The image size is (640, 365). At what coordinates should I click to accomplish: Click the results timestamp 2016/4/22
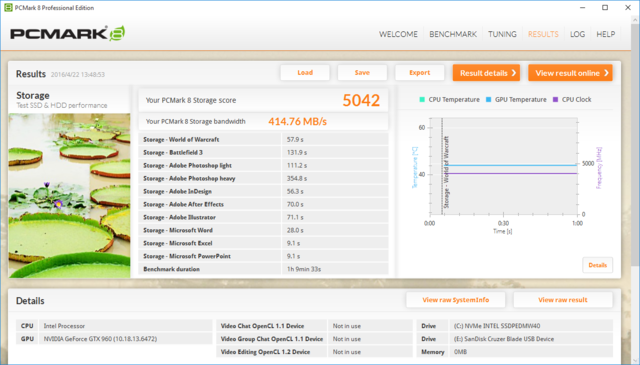coord(78,75)
